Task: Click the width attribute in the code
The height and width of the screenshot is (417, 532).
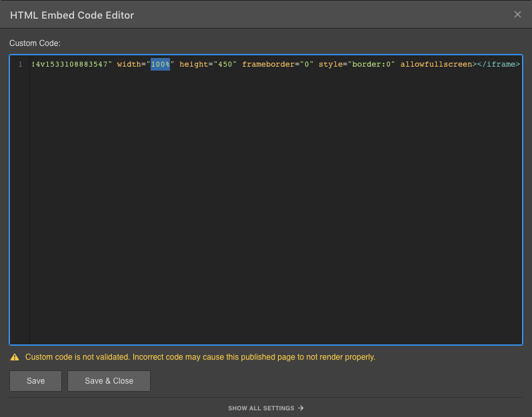Action: pos(129,65)
